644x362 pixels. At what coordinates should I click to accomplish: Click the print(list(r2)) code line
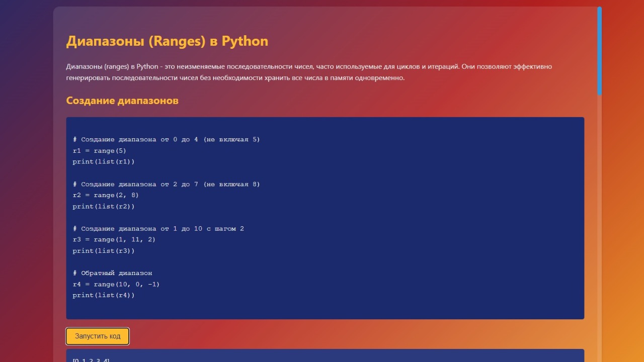[x=104, y=206]
